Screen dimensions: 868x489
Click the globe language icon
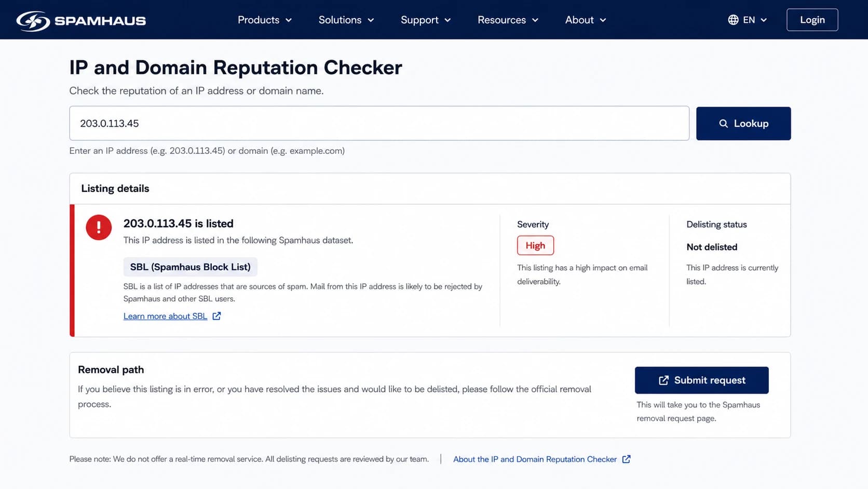coord(733,20)
